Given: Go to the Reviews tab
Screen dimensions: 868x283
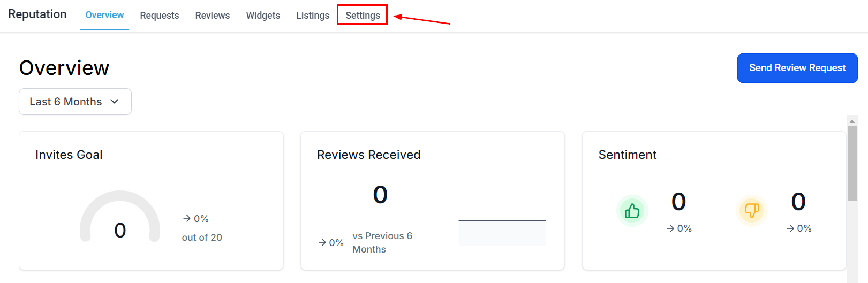Looking at the screenshot, I should point(213,16).
